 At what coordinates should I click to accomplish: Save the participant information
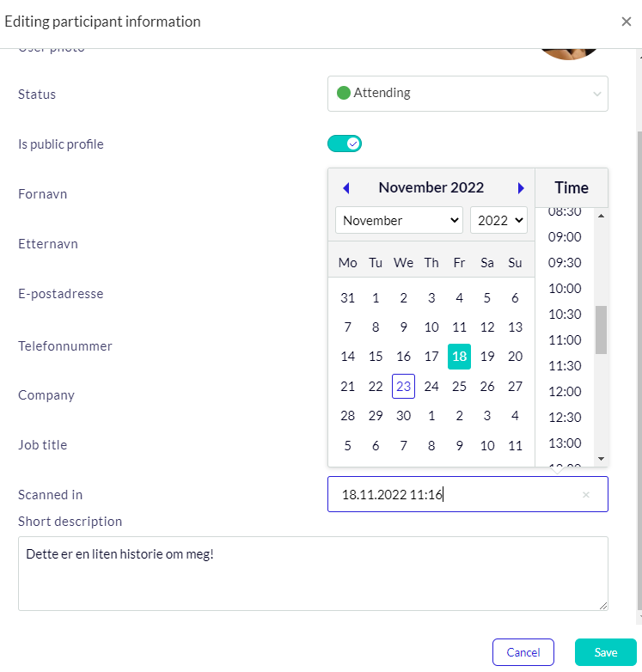pos(605,652)
